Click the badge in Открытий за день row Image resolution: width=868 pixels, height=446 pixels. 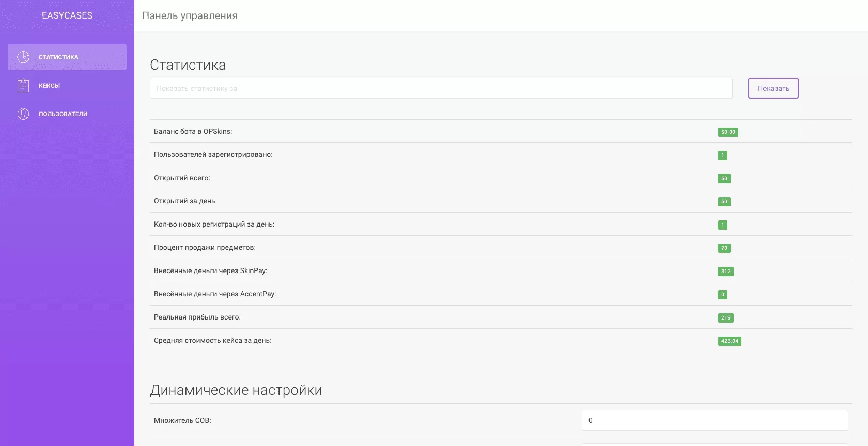(x=724, y=202)
